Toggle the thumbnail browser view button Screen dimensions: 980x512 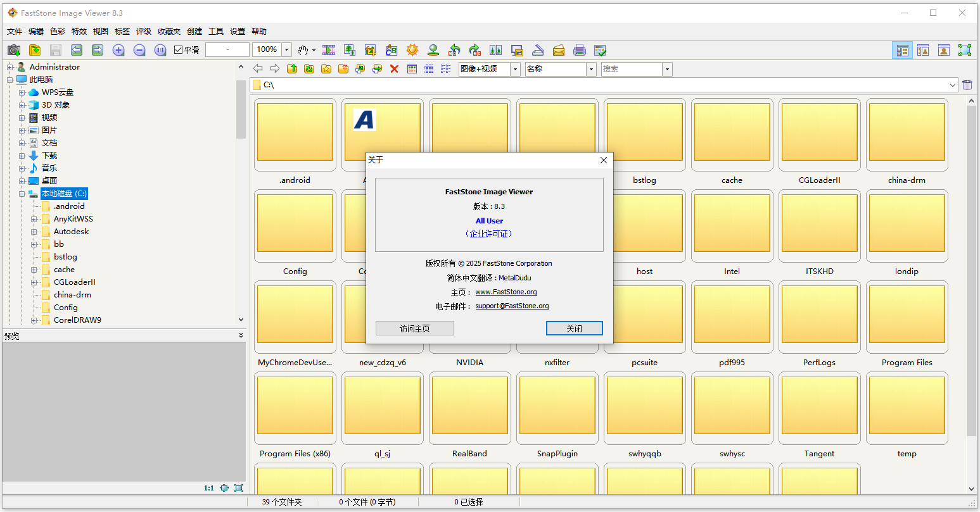point(902,50)
